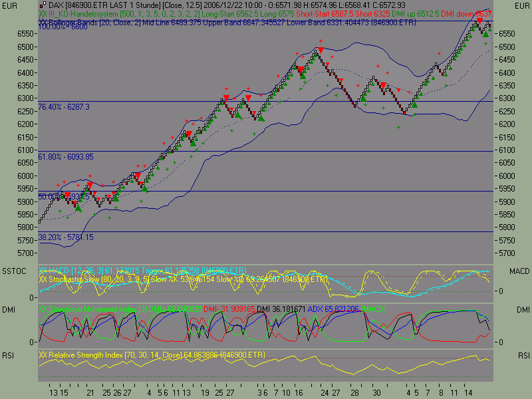The height and width of the screenshot is (399, 532).
Task: Click the EUR currency label at top right
Action: [522, 6]
